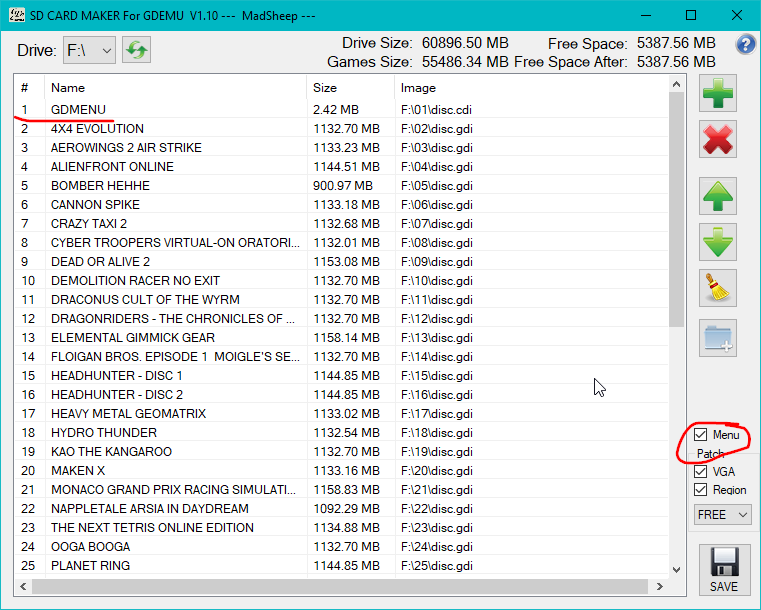Image resolution: width=761 pixels, height=610 pixels.
Task: Click the green plus add game icon
Action: 718,93
